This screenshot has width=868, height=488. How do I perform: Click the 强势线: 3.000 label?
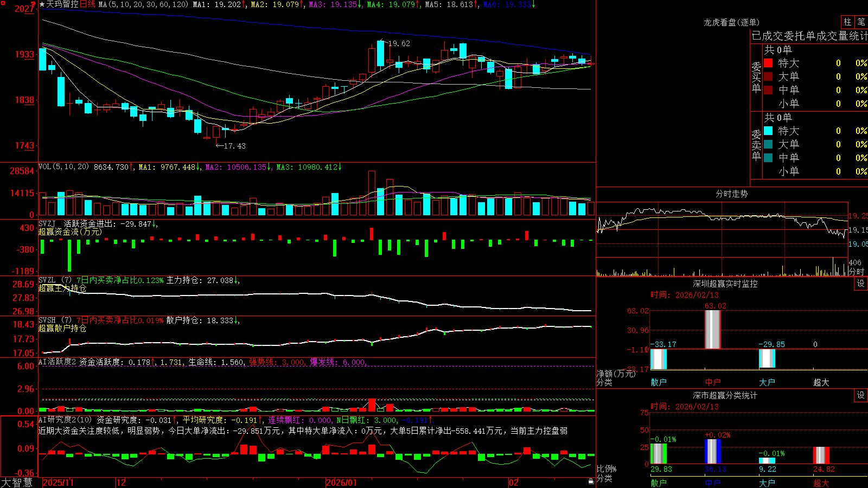(277, 362)
